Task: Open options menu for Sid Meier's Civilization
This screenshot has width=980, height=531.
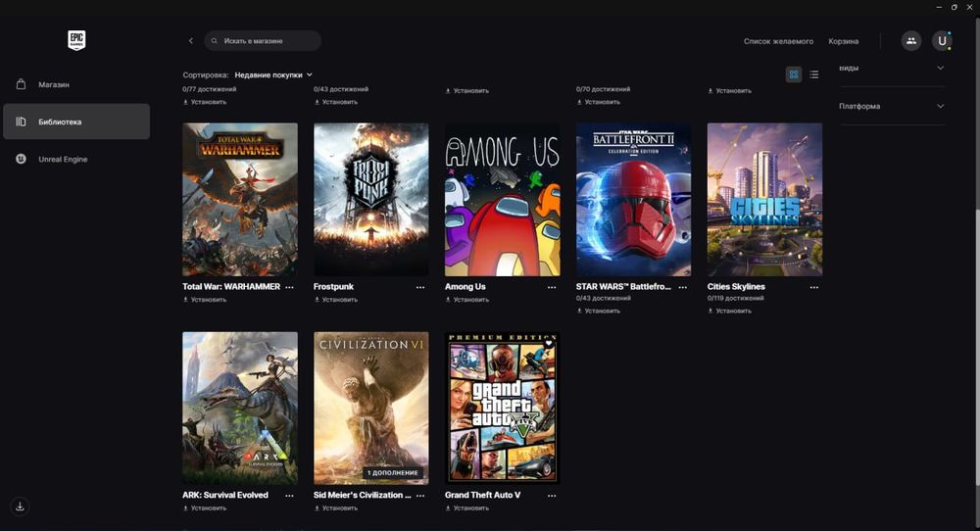Action: pyautogui.click(x=420, y=496)
